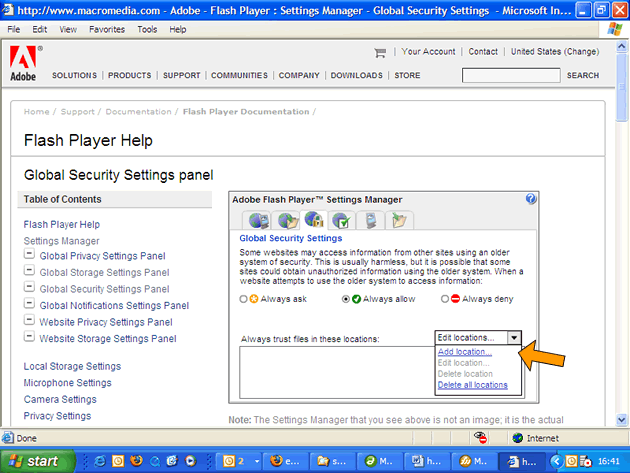Viewport: 630px width, 473px height.
Task: Open the Microphone Settings link
Action: coord(68,383)
